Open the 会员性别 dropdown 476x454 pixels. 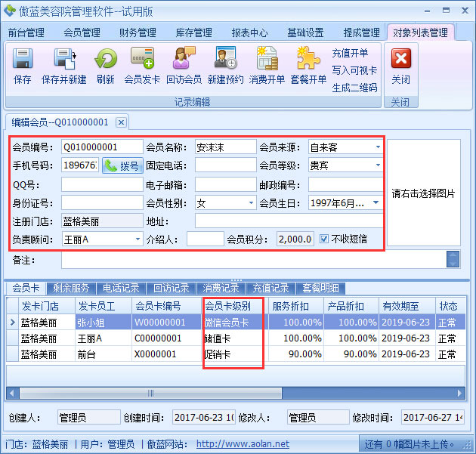pos(251,203)
